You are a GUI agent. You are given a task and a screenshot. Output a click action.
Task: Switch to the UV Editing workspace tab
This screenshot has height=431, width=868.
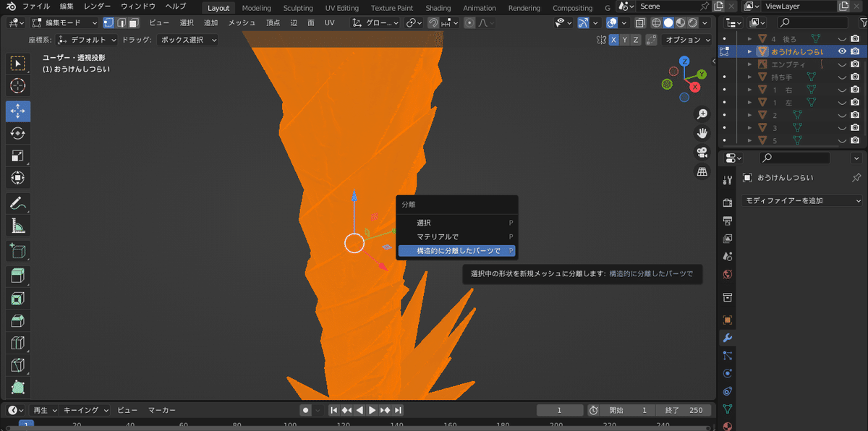pos(342,8)
